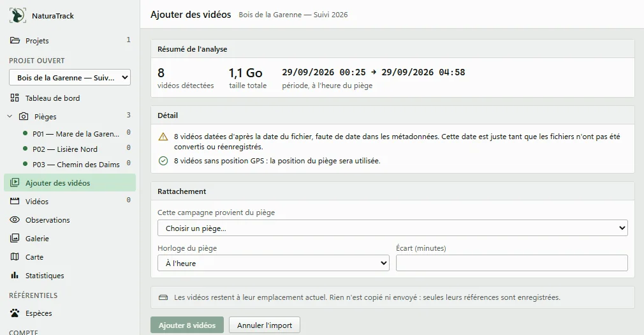Click the '1,1 Go' total size value

[245, 73]
